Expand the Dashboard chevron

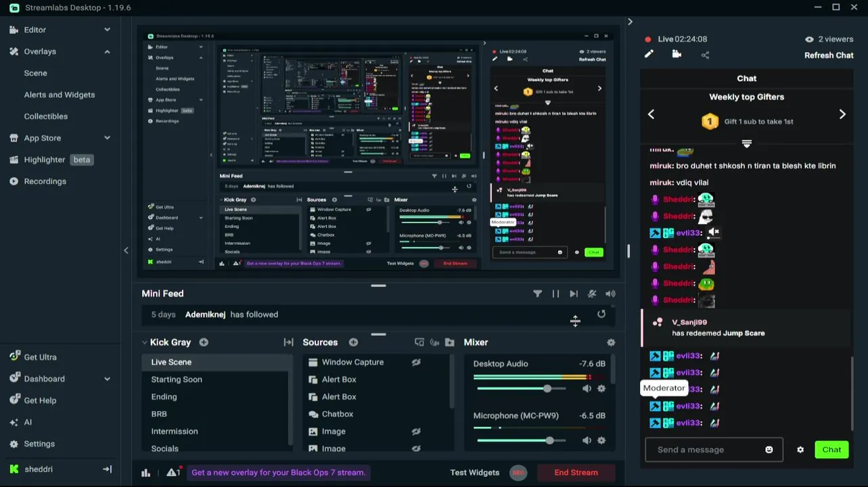coord(107,379)
